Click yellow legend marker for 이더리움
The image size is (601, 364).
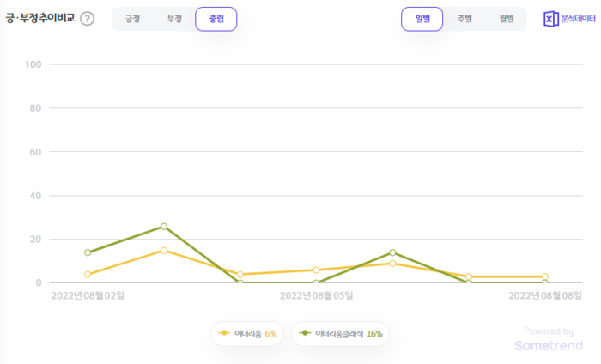click(x=224, y=333)
